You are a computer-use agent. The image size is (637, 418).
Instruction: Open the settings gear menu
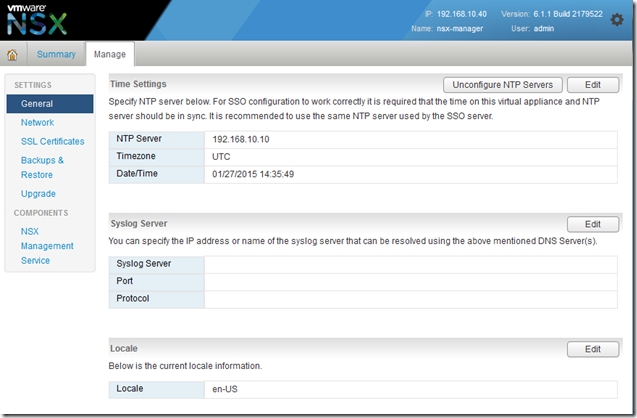coord(617,19)
